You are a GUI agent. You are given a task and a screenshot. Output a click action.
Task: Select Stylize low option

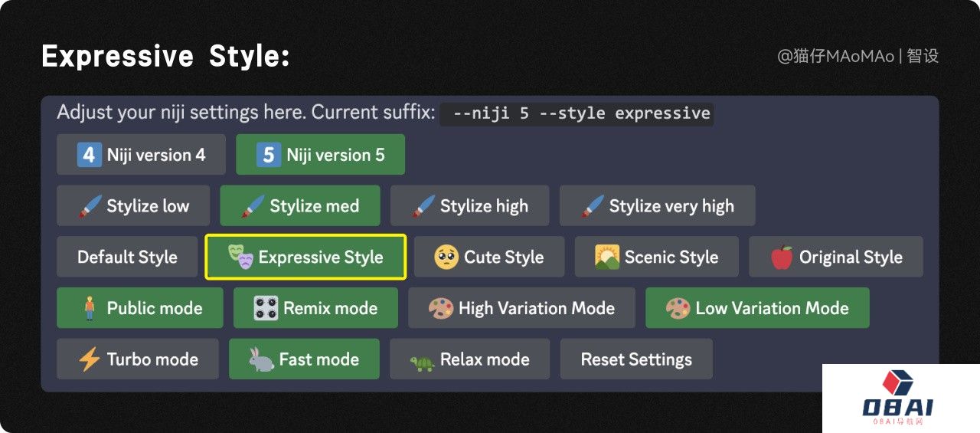[133, 206]
